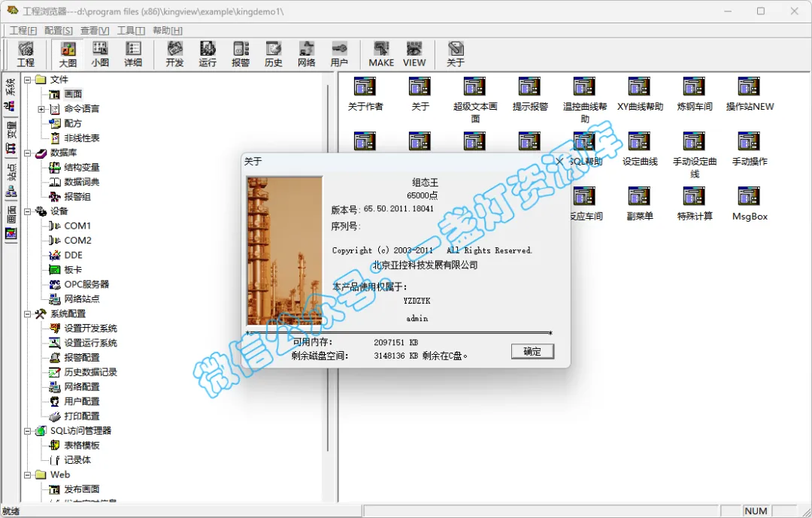Select 配方 in the tree

(x=72, y=123)
